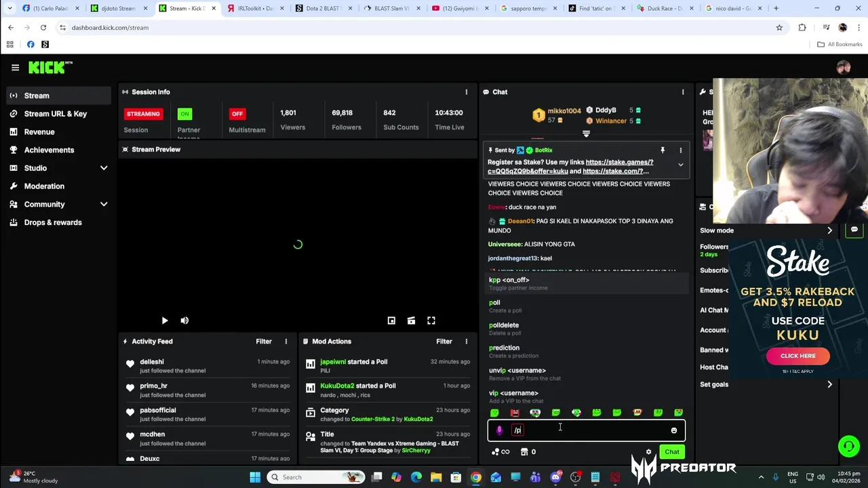Select the first green emote in quick bar

pyautogui.click(x=494, y=413)
